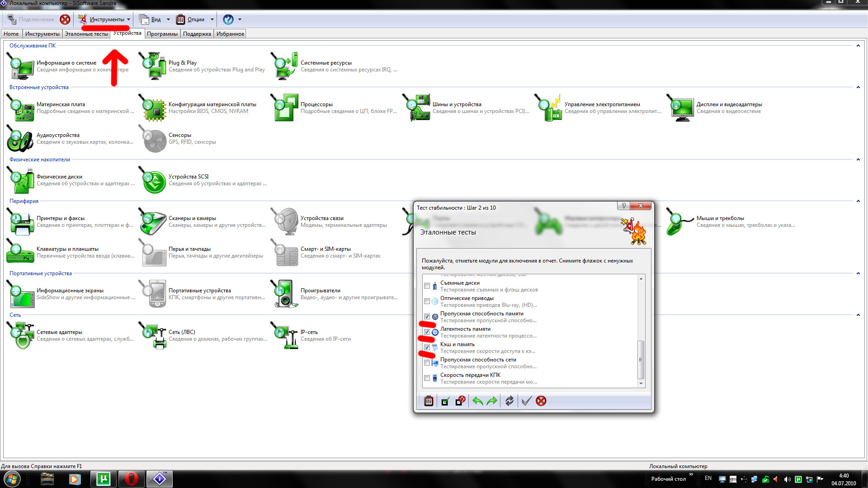Expand the Вид toolbar dropdown arrow
Screen dimensions: 868x488
click(x=168, y=19)
